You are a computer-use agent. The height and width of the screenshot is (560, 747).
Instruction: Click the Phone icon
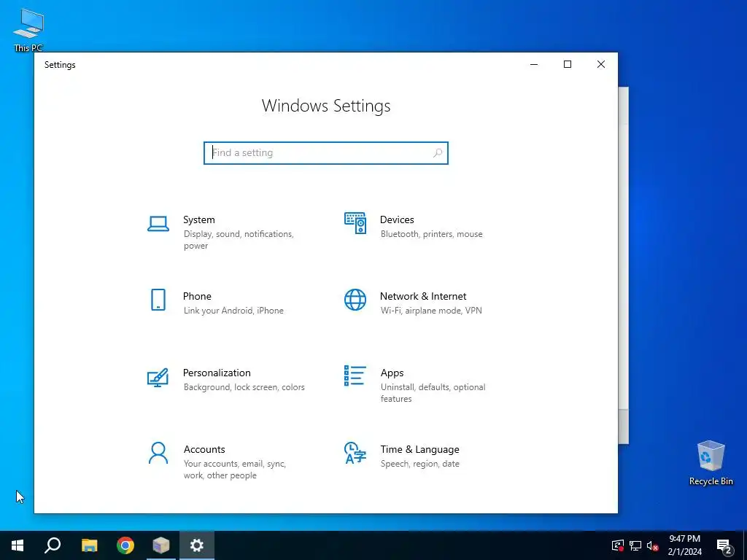pyautogui.click(x=158, y=300)
